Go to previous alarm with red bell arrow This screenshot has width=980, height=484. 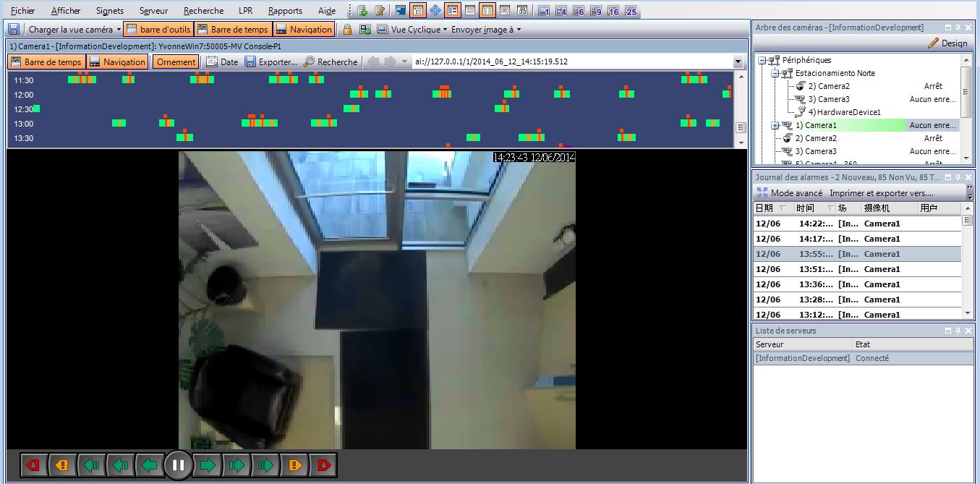pyautogui.click(x=33, y=465)
